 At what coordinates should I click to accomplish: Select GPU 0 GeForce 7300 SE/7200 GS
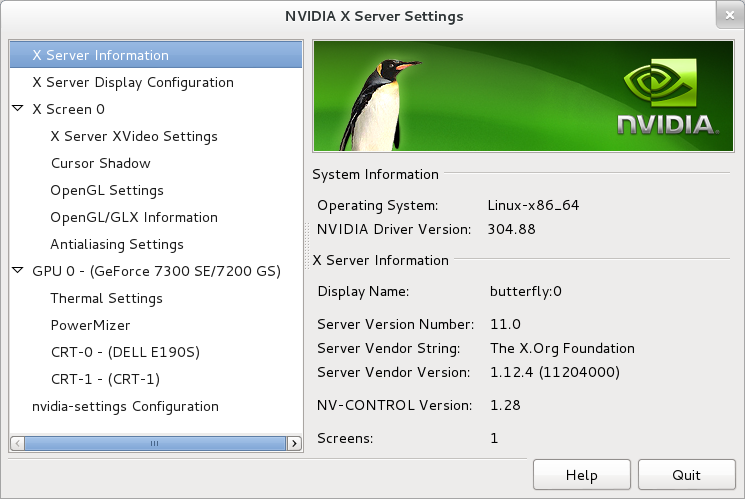coord(156,271)
